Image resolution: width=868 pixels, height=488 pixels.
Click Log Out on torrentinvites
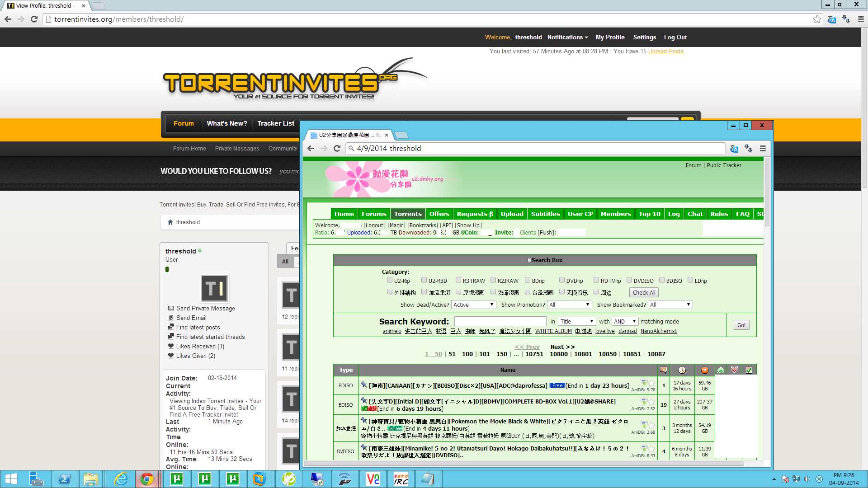pyautogui.click(x=675, y=38)
